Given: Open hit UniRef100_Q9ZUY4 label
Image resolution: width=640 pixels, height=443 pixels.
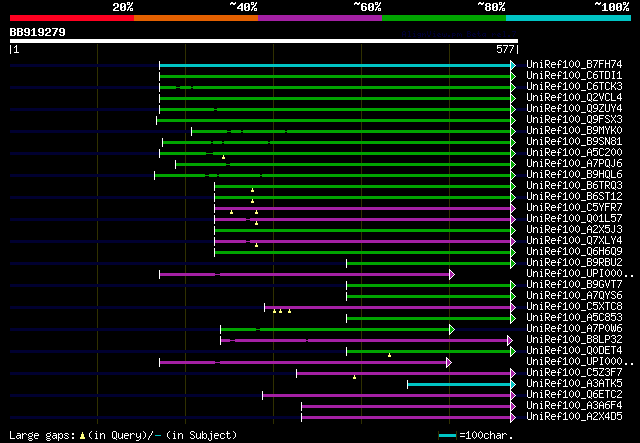Looking at the screenshot, I should (574, 109).
